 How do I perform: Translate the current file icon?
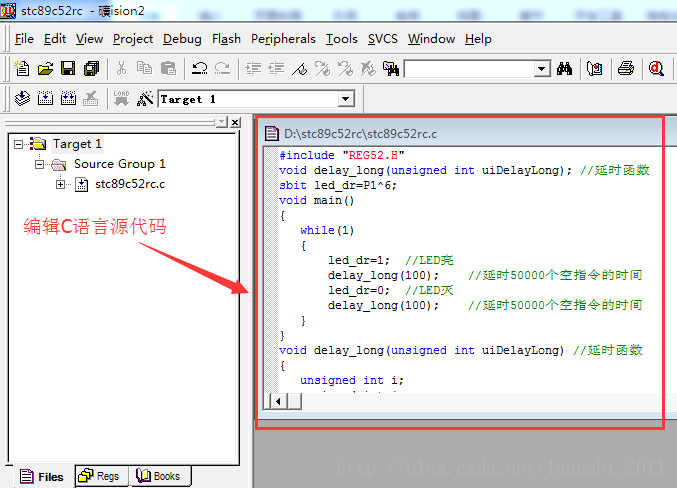click(x=22, y=98)
